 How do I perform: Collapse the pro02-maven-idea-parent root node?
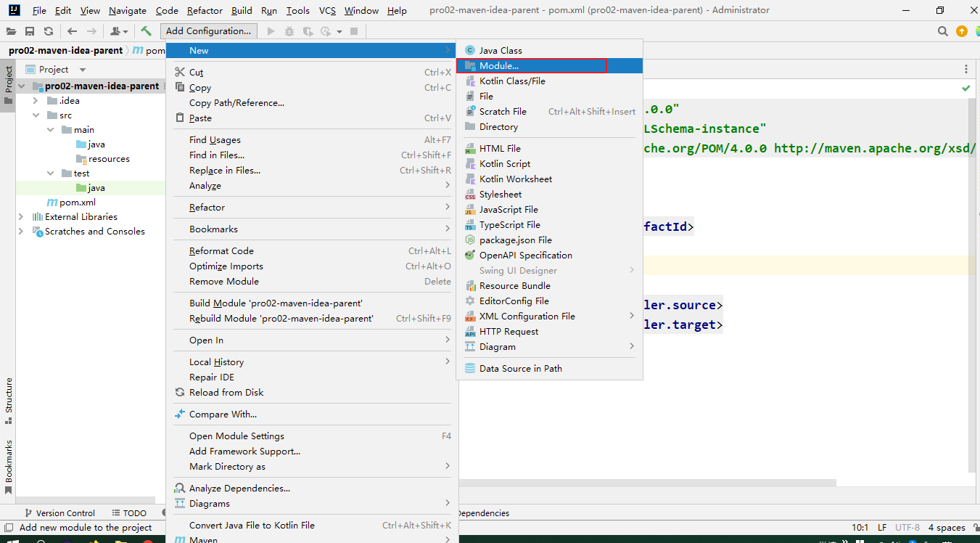coord(22,86)
